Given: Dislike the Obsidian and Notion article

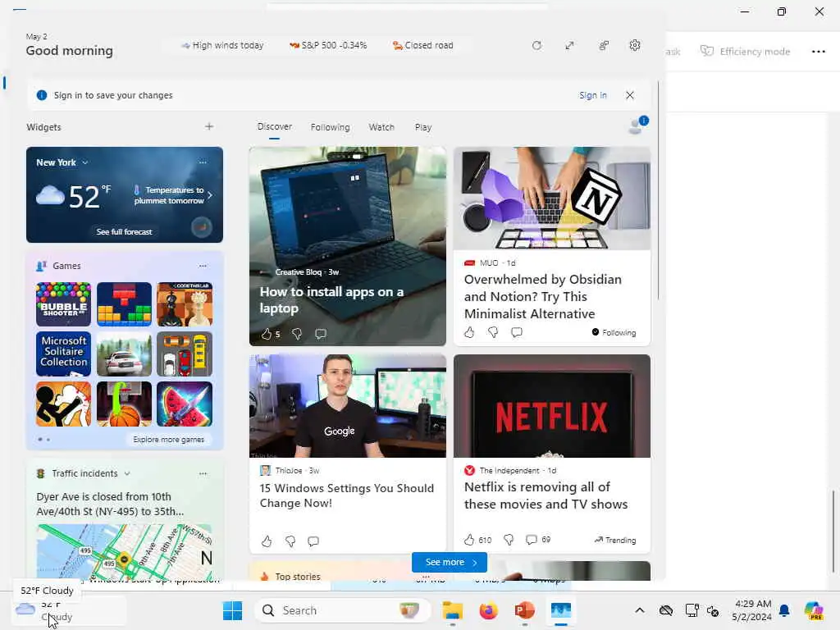Looking at the screenshot, I should (x=493, y=332).
